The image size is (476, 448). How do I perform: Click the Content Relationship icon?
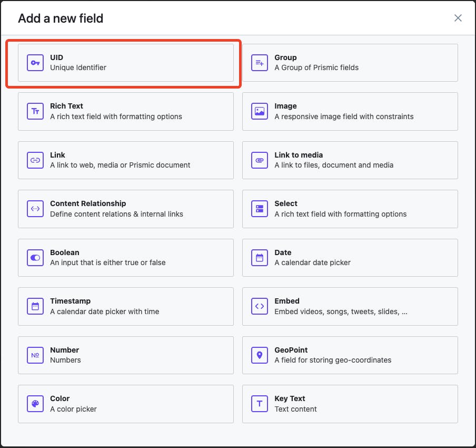click(x=35, y=209)
